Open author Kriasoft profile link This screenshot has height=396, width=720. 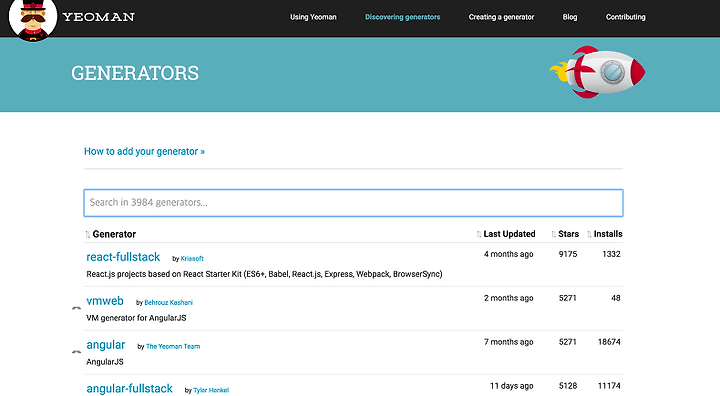(x=192, y=259)
